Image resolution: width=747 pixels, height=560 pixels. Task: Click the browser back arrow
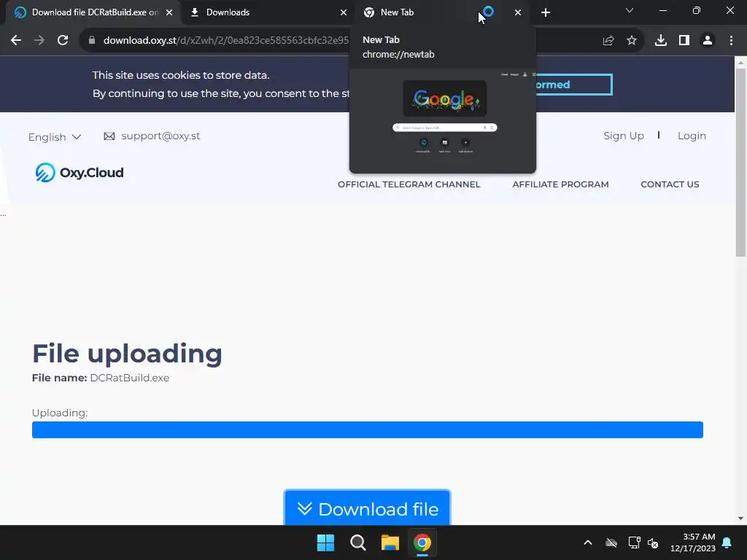click(16, 41)
